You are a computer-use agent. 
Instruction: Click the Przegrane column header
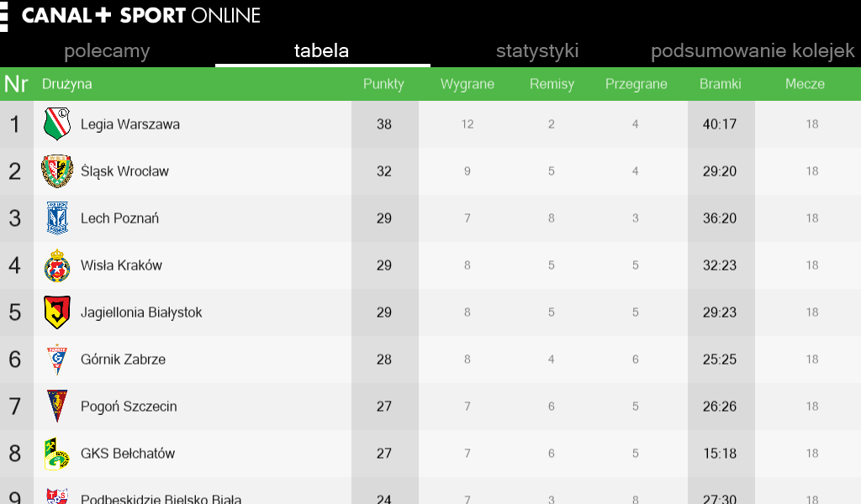[x=636, y=84]
